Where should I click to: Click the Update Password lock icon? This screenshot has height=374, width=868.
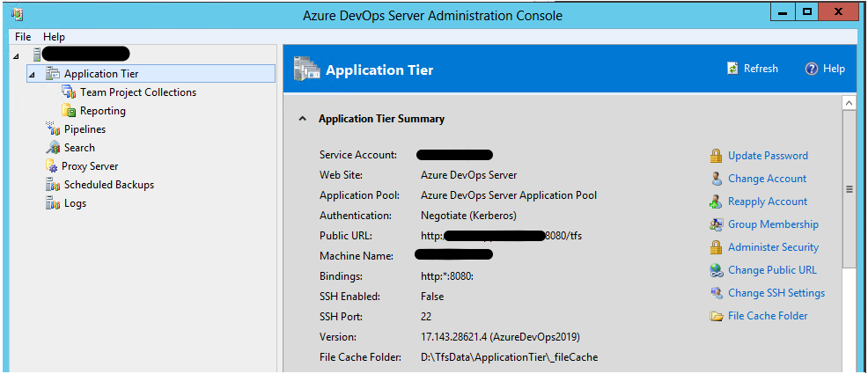pyautogui.click(x=717, y=156)
